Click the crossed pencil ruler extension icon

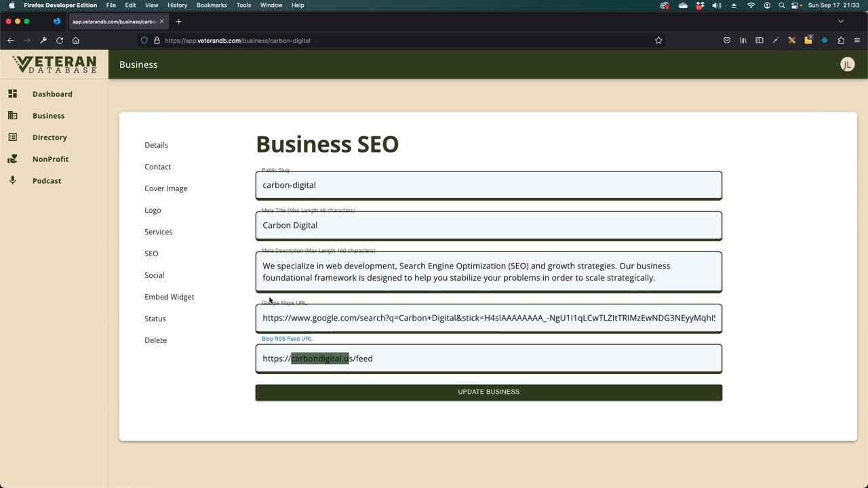tap(791, 41)
